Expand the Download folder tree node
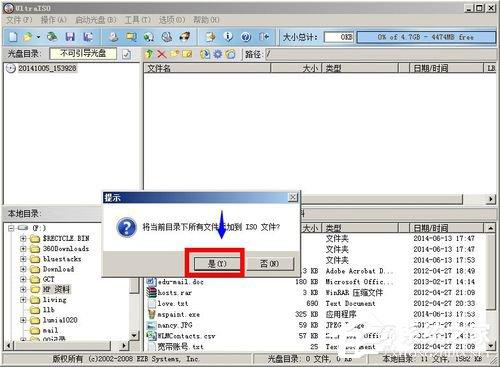 (23, 269)
